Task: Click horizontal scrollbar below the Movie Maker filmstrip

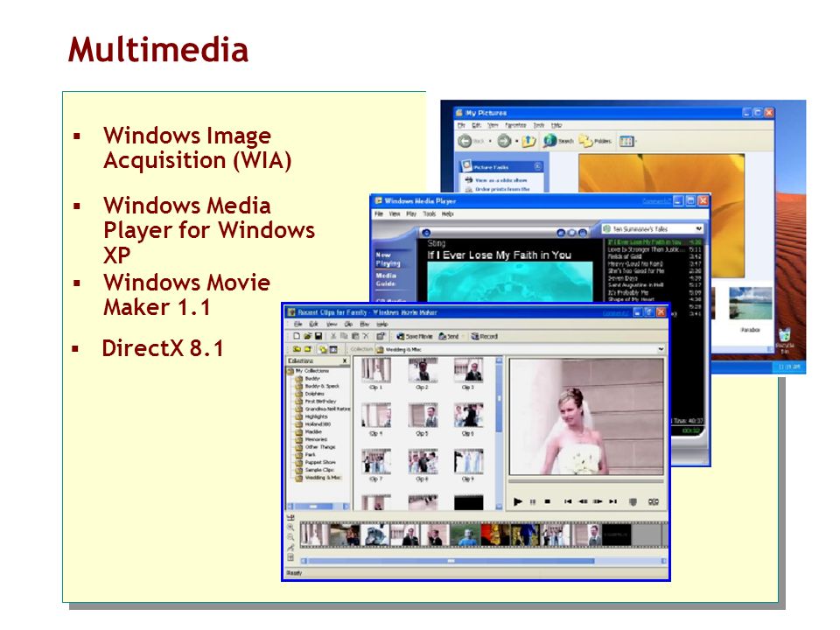Action: point(483,561)
